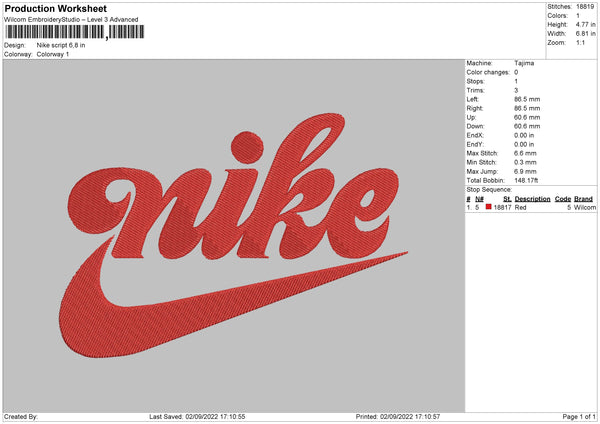Click the Description column header

click(532, 199)
